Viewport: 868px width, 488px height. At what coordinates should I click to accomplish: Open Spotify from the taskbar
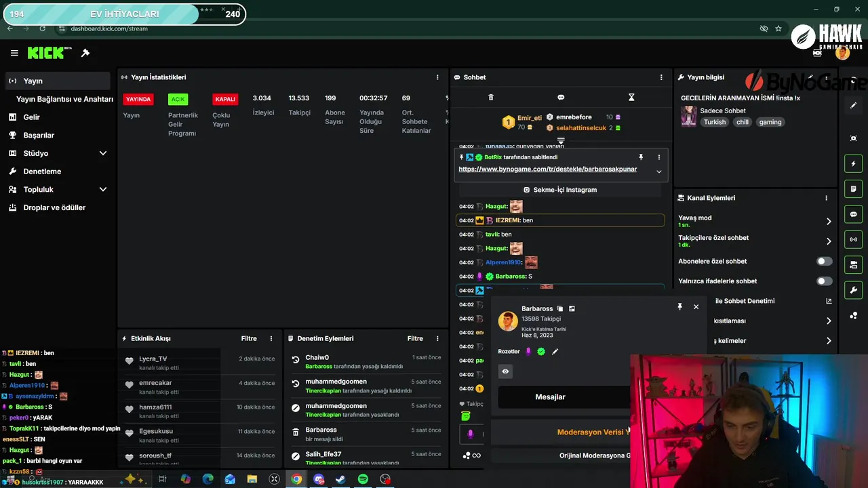point(363,479)
